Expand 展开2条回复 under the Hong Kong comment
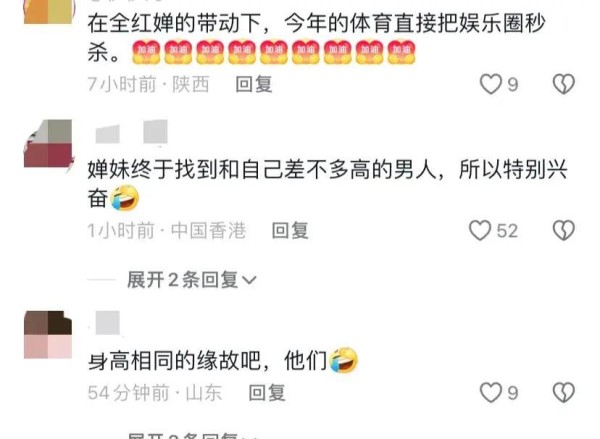Screen dimensions: 600x439 point(191,280)
